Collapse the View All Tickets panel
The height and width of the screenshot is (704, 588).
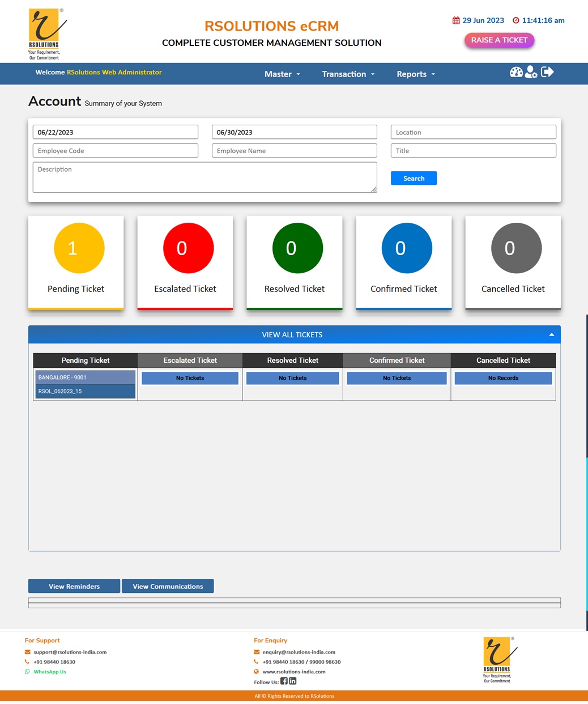click(551, 335)
